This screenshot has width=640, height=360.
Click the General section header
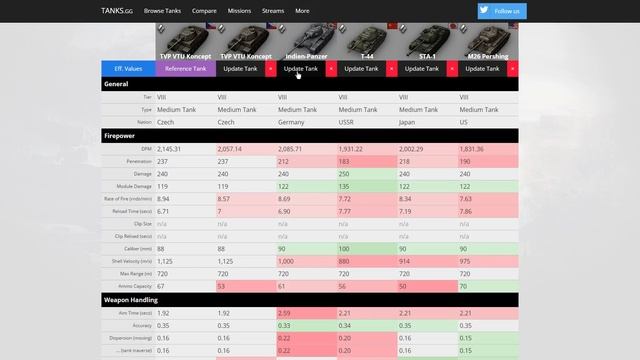click(310, 84)
